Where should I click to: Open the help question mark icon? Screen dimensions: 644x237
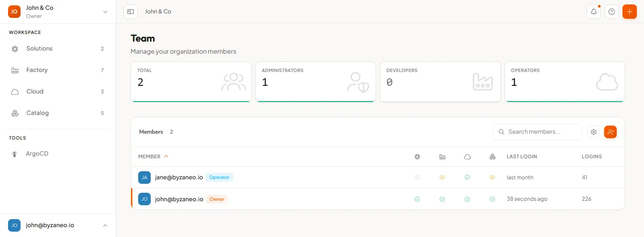click(x=612, y=12)
